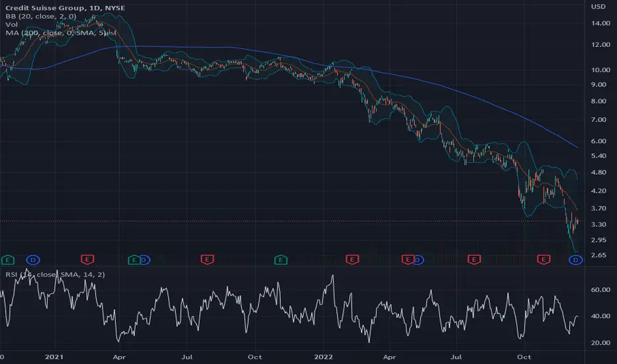617x364 pixels.
Task: Click the RSI 40.00 scale label
Action: point(600,316)
